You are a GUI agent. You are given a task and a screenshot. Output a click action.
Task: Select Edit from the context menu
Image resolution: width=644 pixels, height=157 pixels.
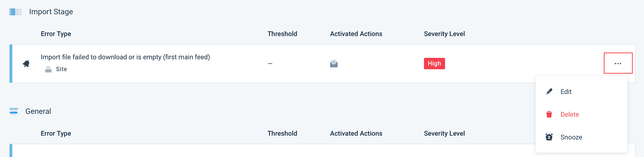click(566, 92)
